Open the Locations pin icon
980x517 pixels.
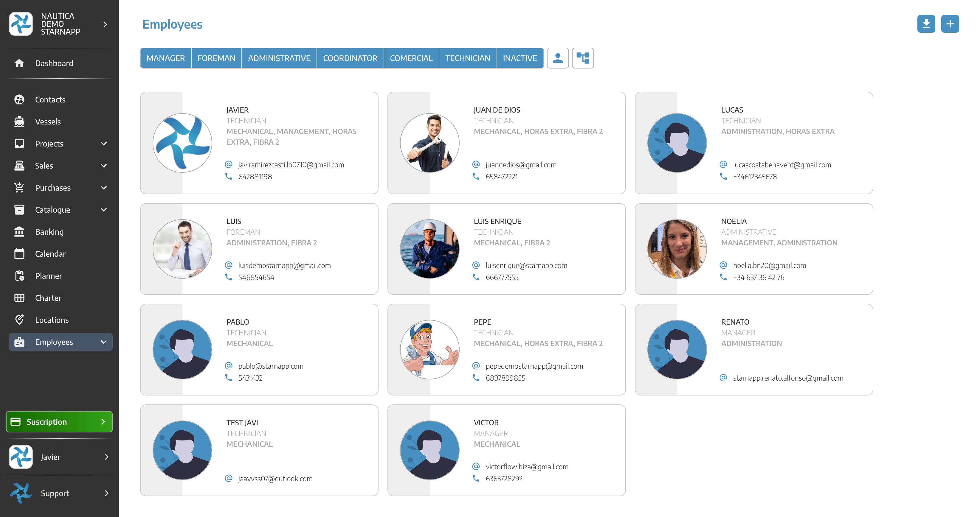(19, 320)
